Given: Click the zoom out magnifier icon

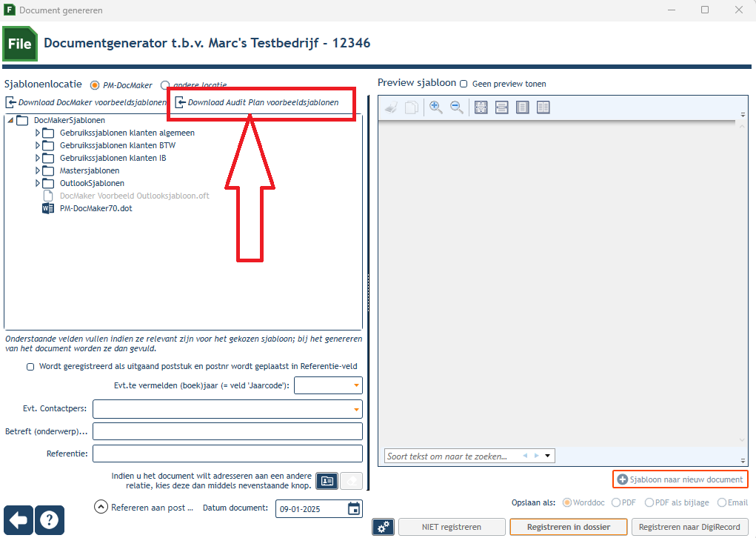Looking at the screenshot, I should (457, 107).
